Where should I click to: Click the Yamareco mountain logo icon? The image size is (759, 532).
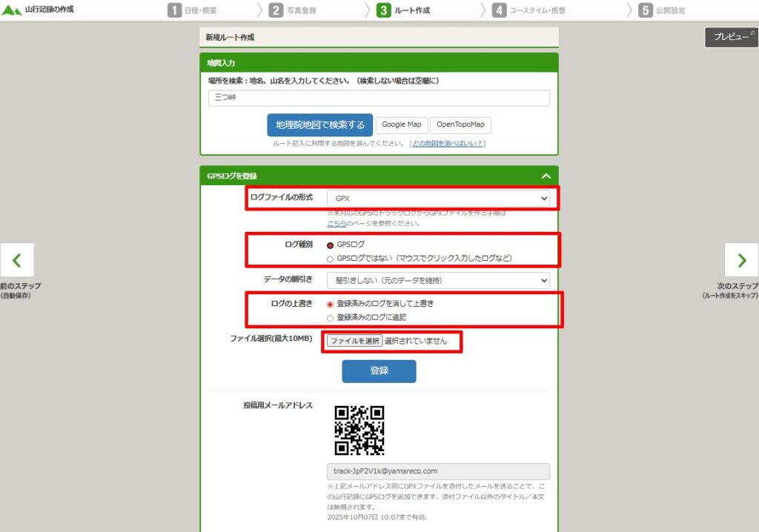(x=13, y=10)
